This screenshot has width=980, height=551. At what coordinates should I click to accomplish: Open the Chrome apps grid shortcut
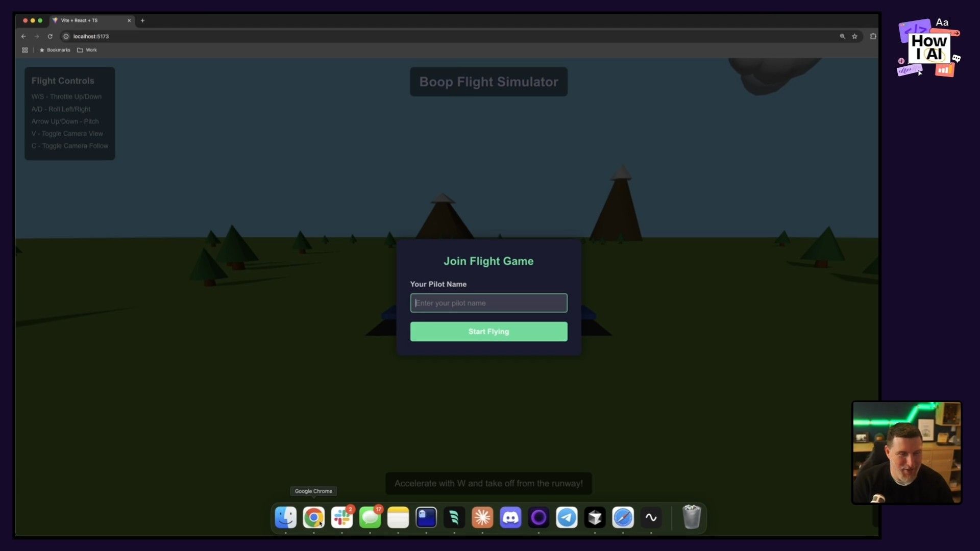(x=25, y=50)
